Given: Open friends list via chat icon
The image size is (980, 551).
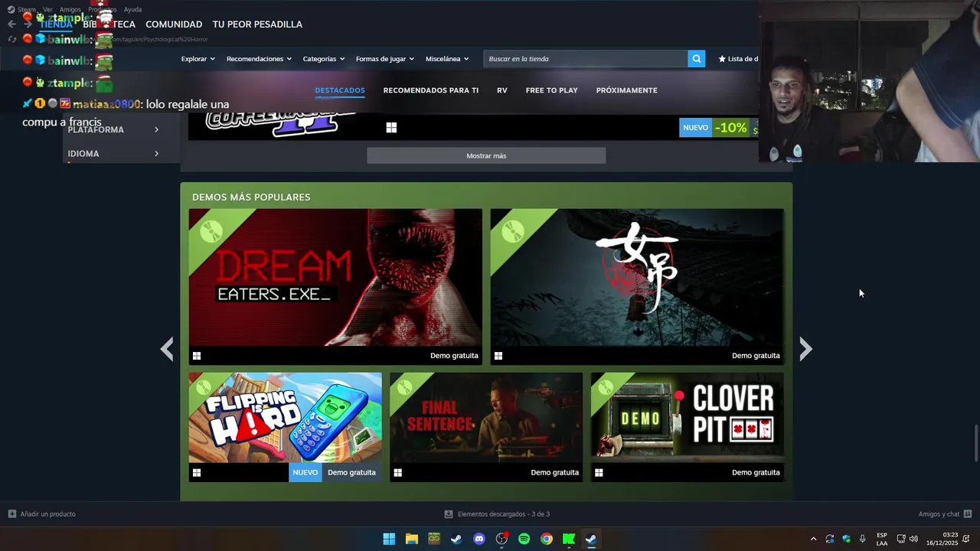Looking at the screenshot, I should pos(967,514).
